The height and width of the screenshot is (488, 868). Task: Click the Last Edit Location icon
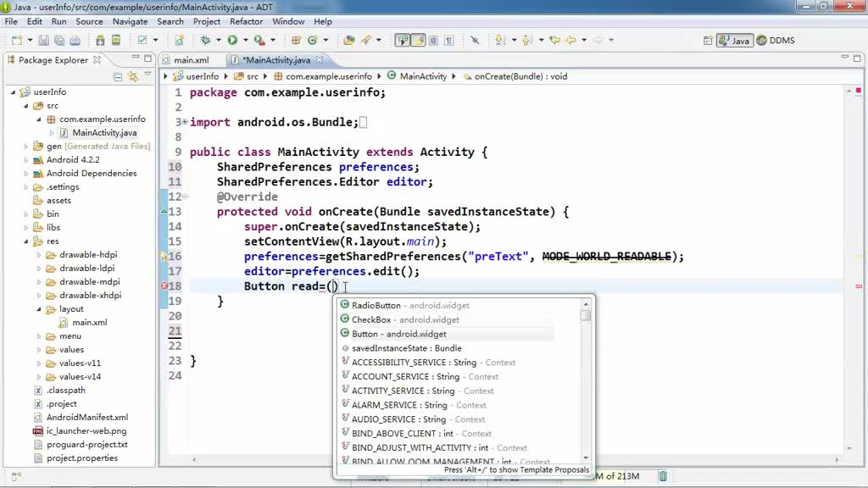pyautogui.click(x=554, y=41)
